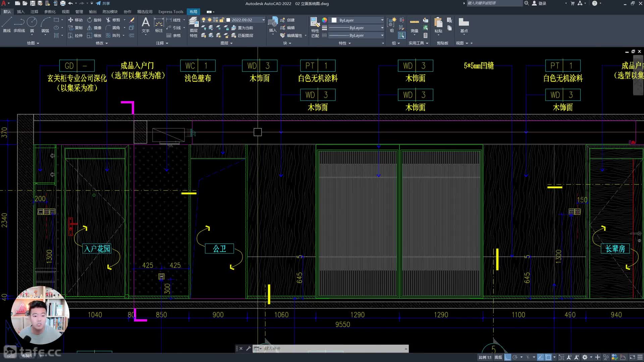Toggle 图纸 paper space mode button
The image size is (644, 362).
(498, 357)
